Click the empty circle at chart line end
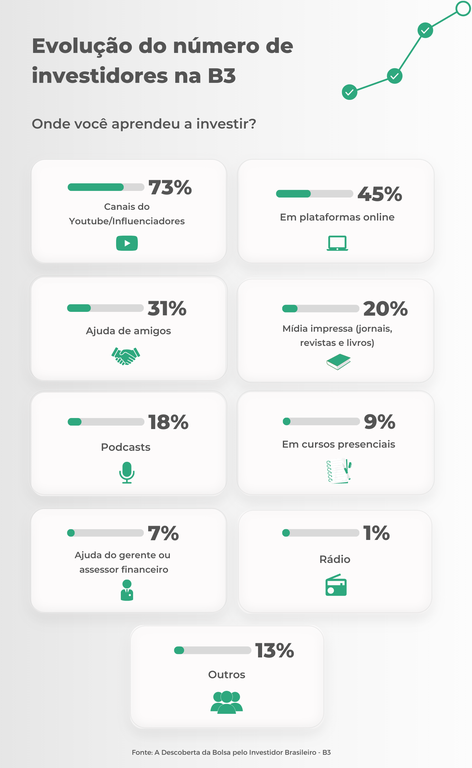Image resolution: width=472 pixels, height=768 pixels. click(x=463, y=8)
